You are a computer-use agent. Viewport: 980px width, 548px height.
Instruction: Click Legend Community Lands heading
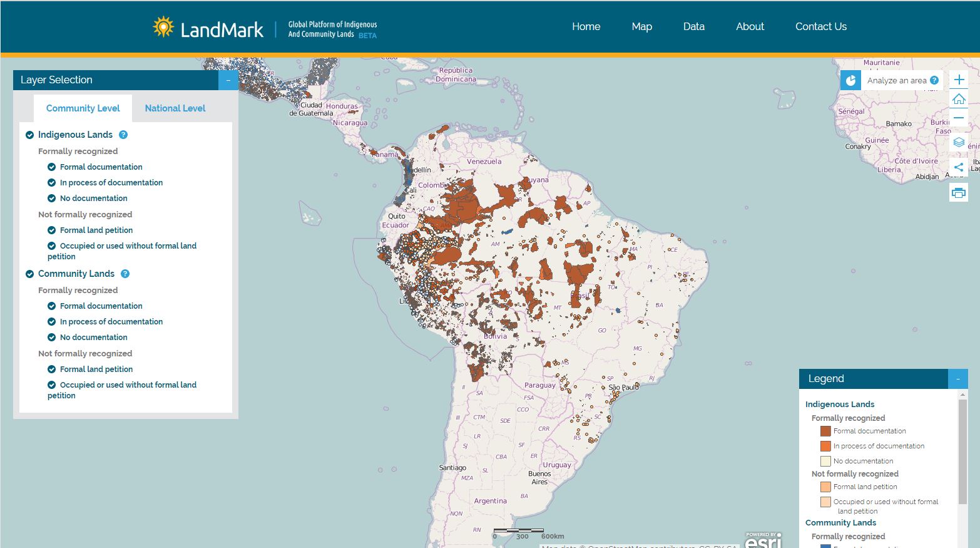[x=840, y=522]
